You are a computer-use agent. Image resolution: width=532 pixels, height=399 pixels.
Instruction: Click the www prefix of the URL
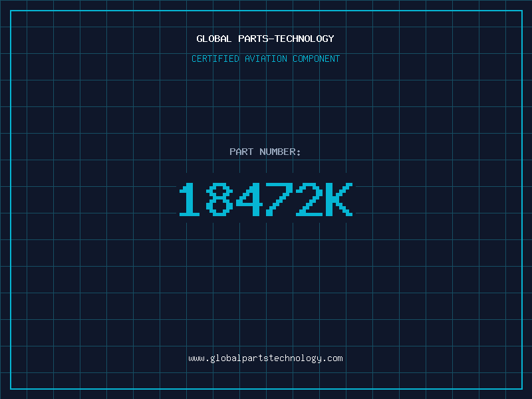[196, 358]
